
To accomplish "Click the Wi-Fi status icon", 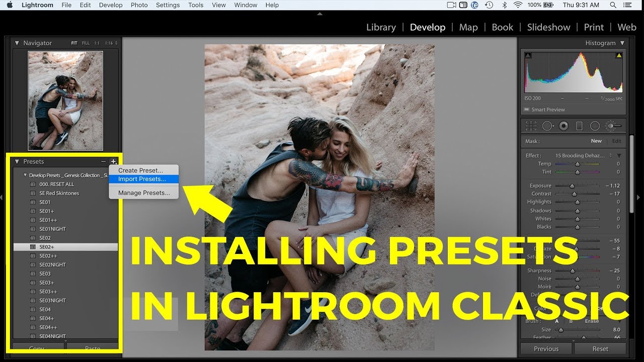I will [x=518, y=5].
